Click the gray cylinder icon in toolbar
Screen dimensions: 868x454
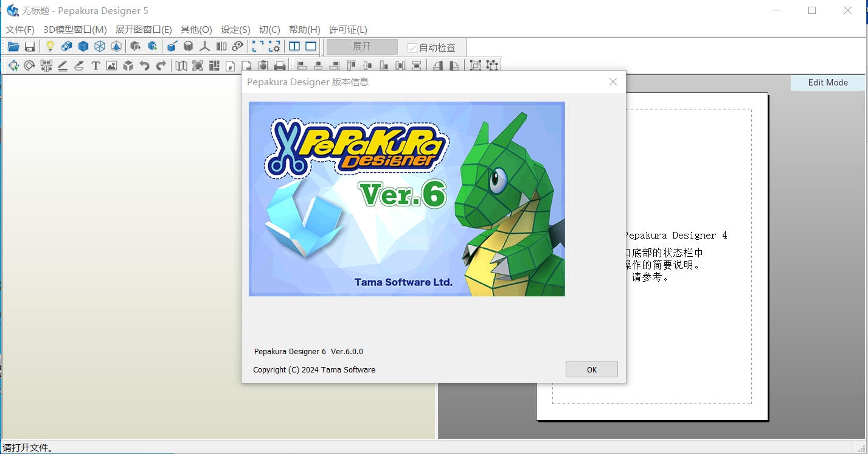tap(189, 47)
